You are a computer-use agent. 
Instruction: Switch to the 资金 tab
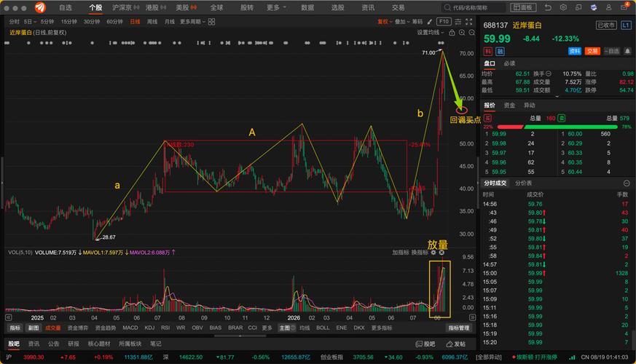[x=509, y=106]
